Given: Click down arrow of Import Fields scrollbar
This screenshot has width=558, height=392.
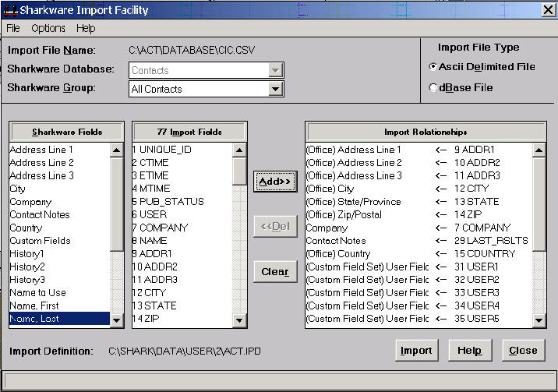Looking at the screenshot, I should pos(239,320).
